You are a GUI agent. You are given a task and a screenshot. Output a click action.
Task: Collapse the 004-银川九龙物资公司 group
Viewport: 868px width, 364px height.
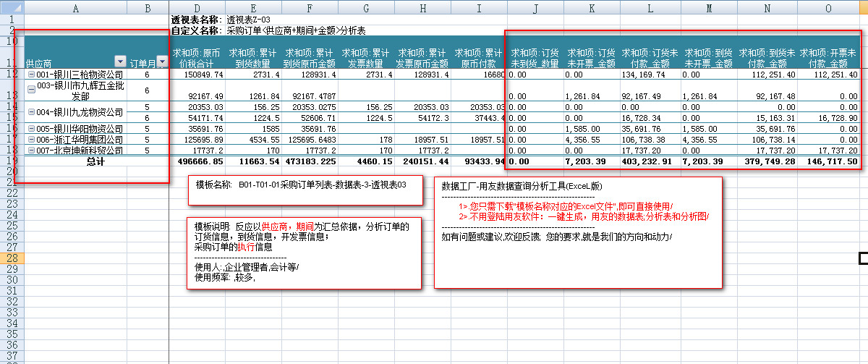pos(30,112)
